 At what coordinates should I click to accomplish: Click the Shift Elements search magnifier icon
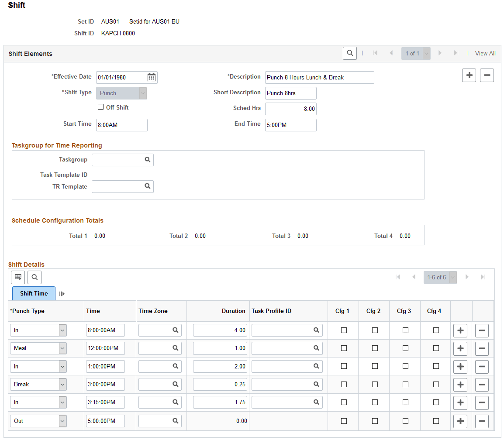tap(350, 53)
